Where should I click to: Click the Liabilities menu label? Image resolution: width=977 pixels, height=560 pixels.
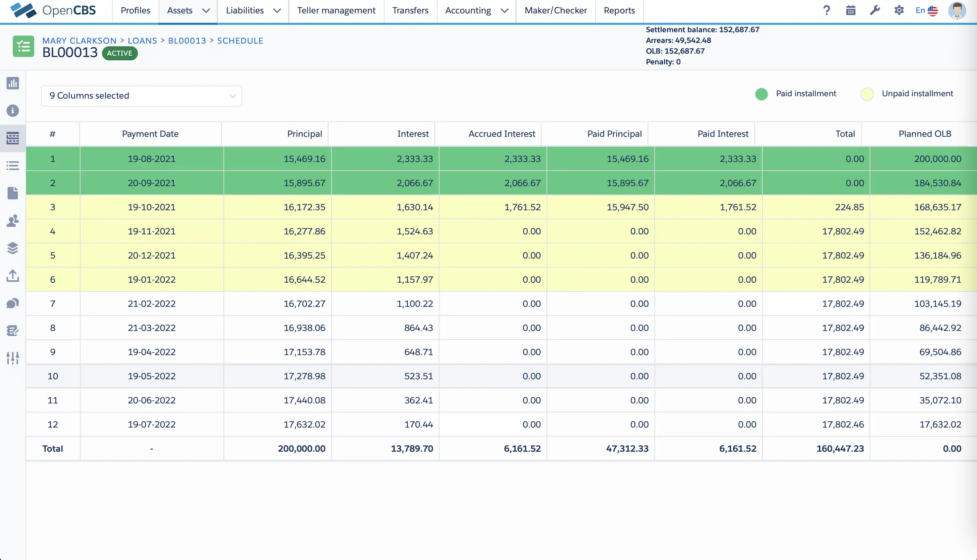tap(245, 10)
